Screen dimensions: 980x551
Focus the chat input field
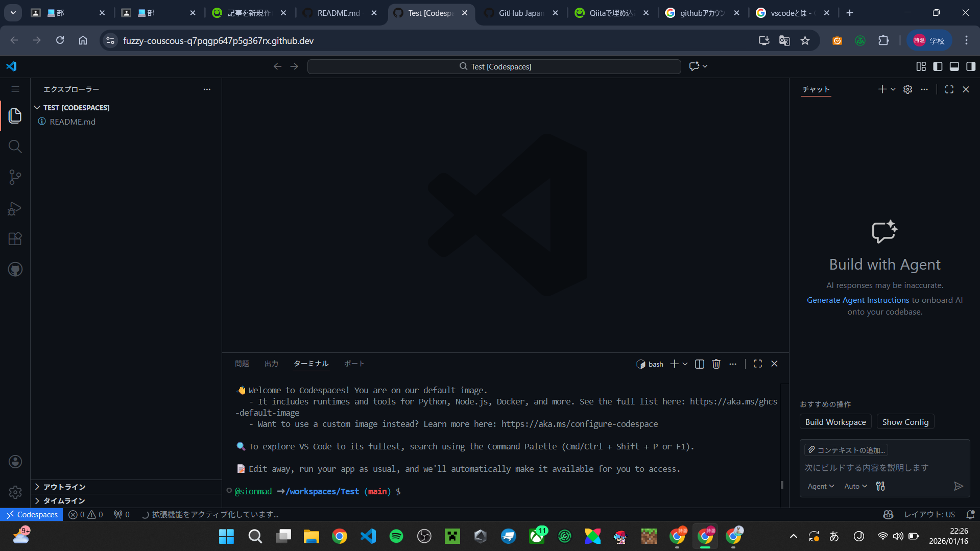pos(885,468)
